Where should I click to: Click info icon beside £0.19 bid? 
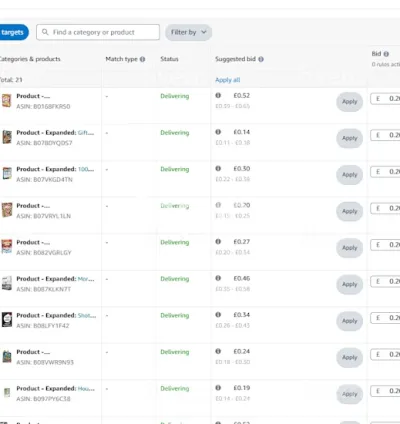tap(218, 388)
